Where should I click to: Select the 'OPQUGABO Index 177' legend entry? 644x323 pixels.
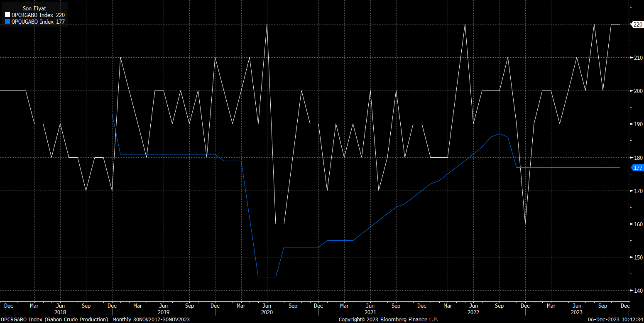34,22
